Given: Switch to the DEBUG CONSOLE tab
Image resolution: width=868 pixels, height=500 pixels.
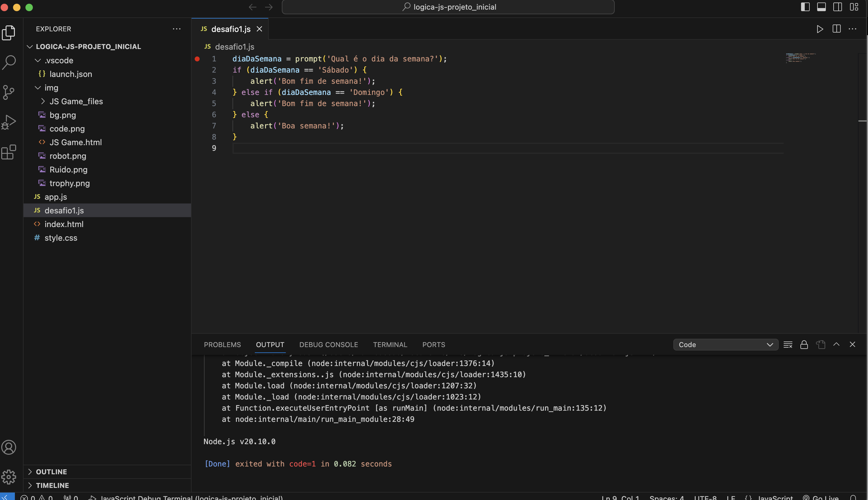Looking at the screenshot, I should pos(329,344).
